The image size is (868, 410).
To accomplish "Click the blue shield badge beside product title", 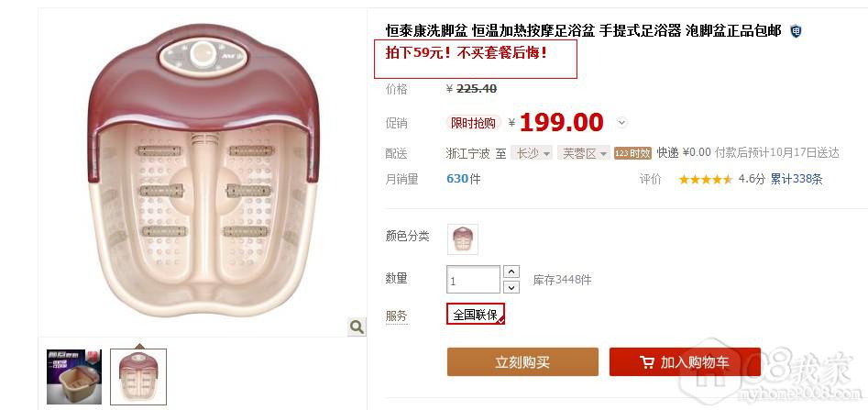I will coord(796,31).
